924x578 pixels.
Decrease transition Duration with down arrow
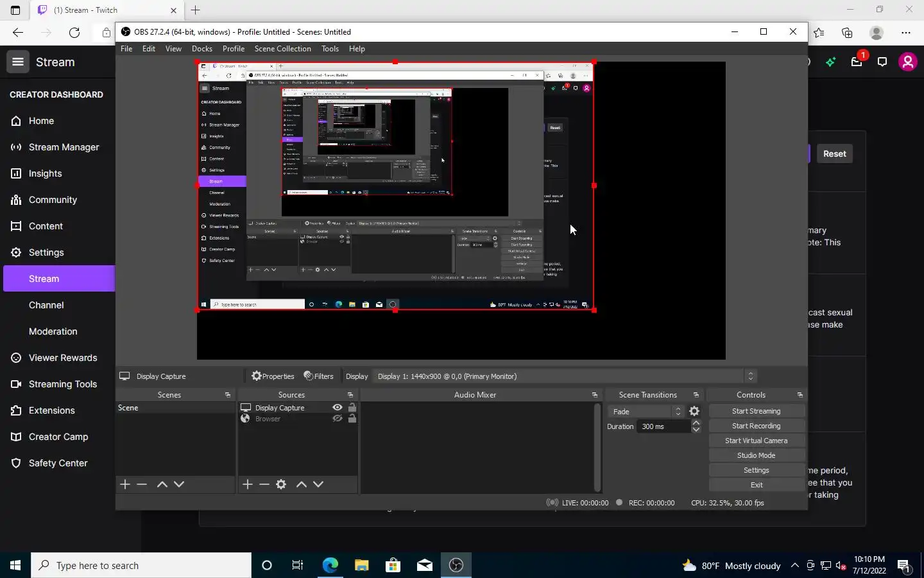coord(696,430)
